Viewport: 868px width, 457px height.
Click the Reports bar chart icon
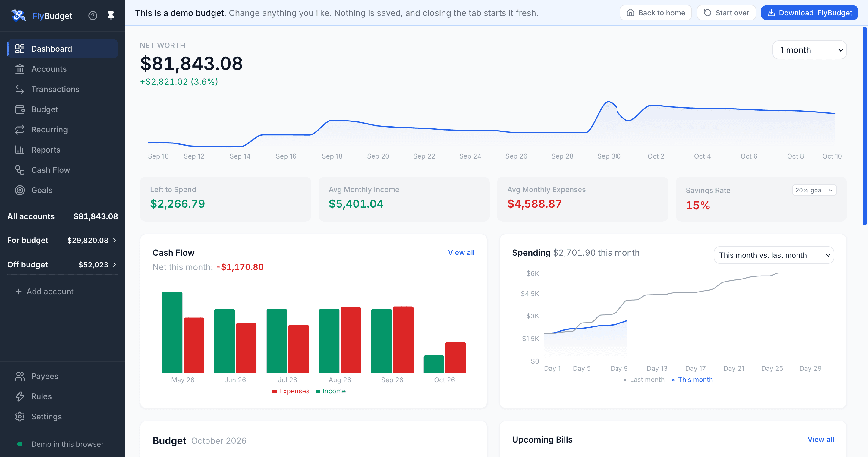click(x=20, y=150)
